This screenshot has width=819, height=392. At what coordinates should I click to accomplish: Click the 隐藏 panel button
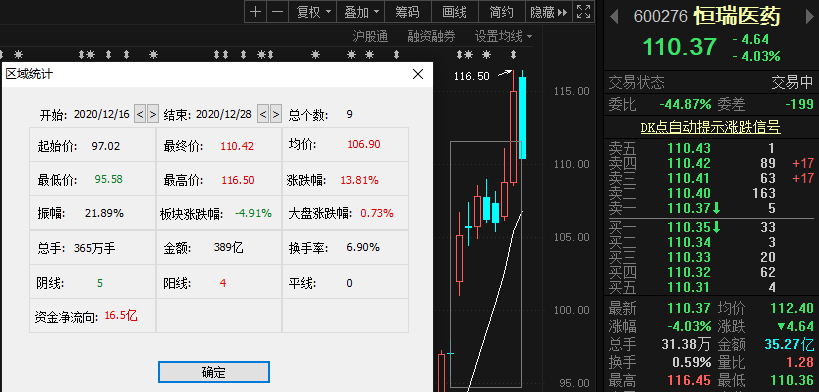pyautogui.click(x=549, y=12)
